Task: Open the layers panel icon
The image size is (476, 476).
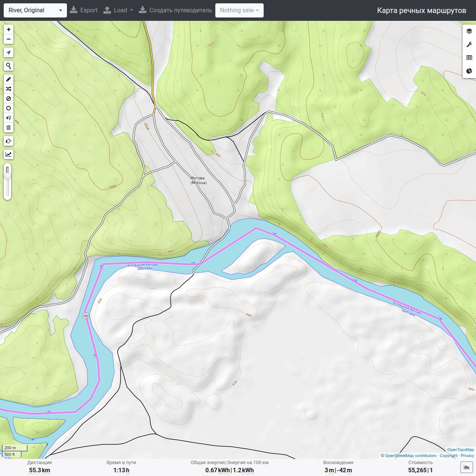Action: 469,31
